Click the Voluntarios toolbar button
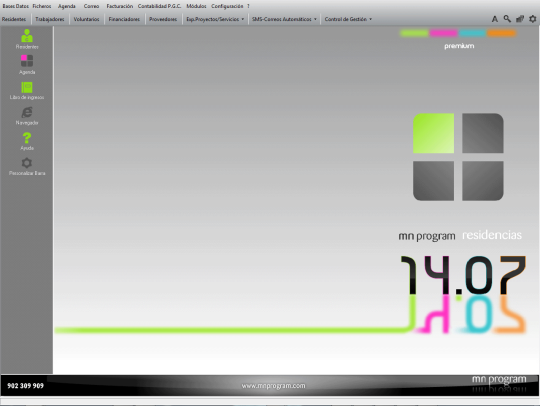 click(86, 19)
